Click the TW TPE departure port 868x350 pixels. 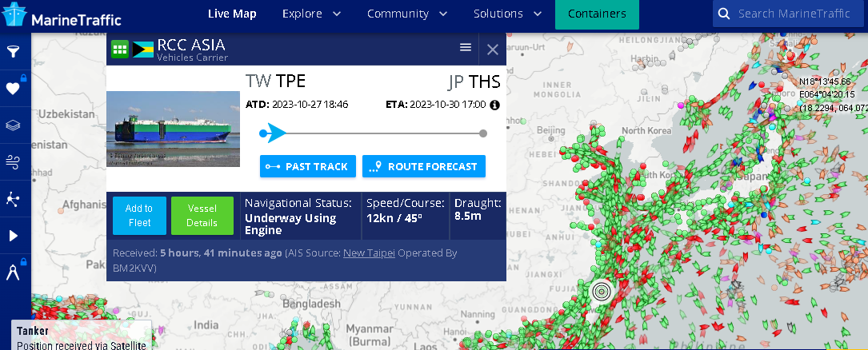click(276, 82)
